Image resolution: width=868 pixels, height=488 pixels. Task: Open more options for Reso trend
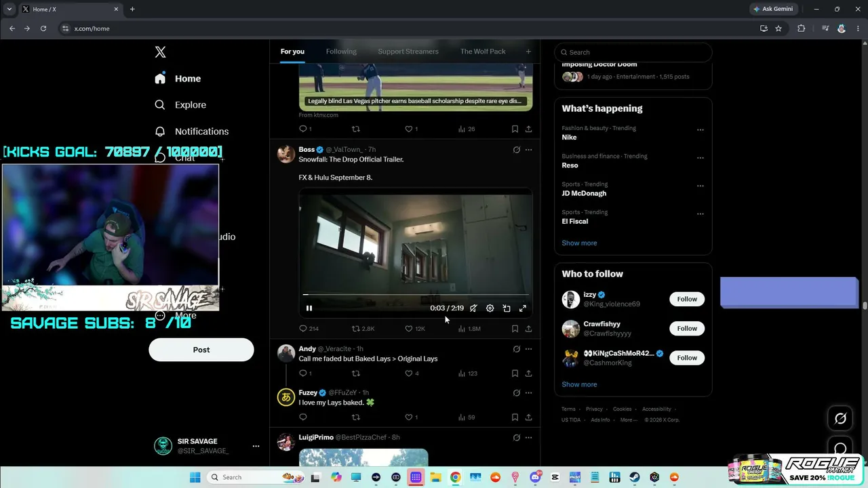click(701, 158)
